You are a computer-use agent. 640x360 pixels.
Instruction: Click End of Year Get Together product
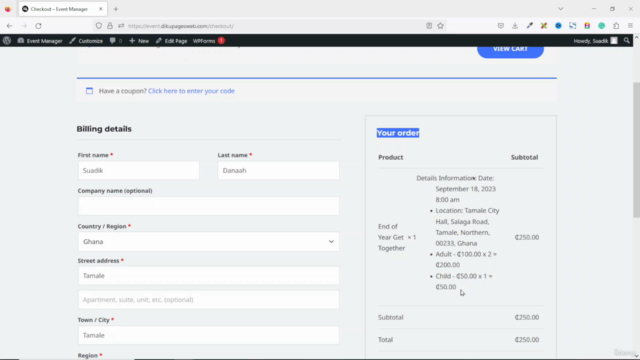tap(391, 237)
